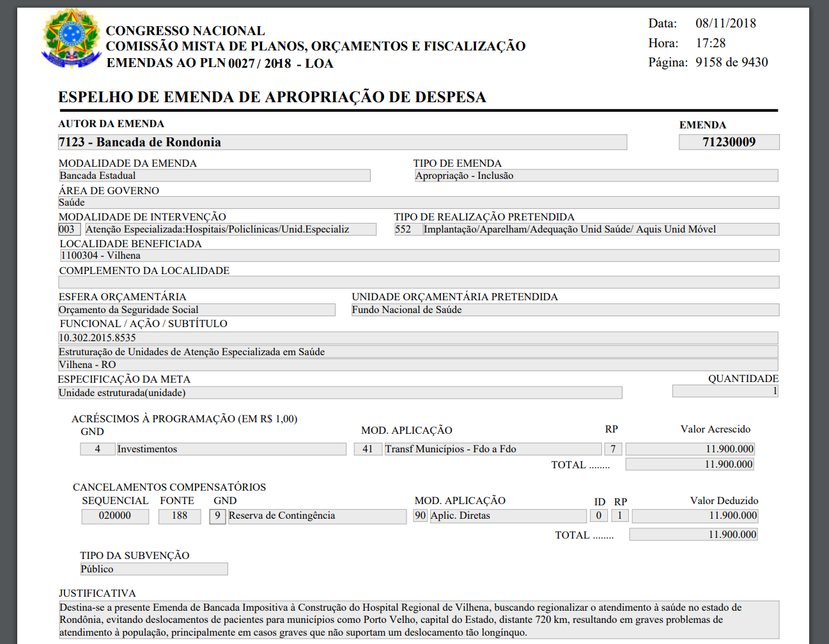Click the Justificativa text paragraph
The width and height of the screenshot is (829, 644).
[x=418, y=620]
